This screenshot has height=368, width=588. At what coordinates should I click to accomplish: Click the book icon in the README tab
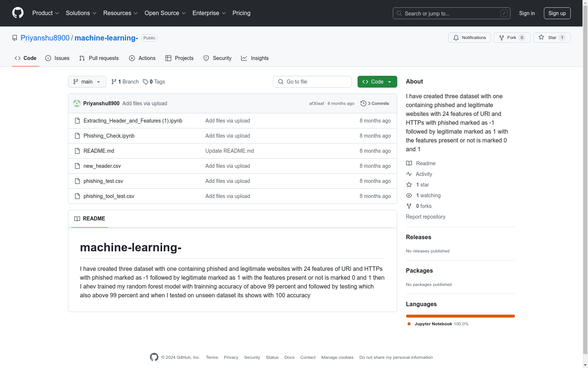(77, 219)
